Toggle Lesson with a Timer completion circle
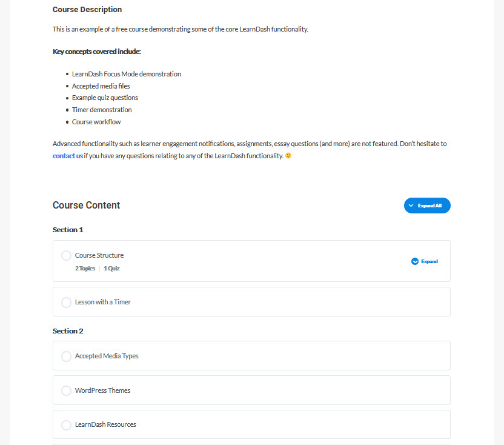Screen dimensions: 504x445 [67, 302]
